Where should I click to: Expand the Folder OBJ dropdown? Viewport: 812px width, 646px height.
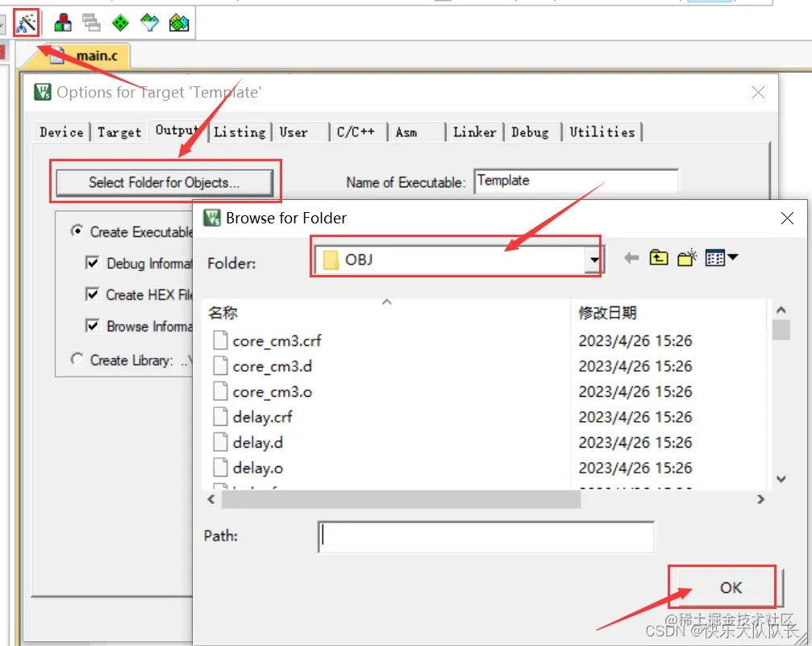point(594,260)
